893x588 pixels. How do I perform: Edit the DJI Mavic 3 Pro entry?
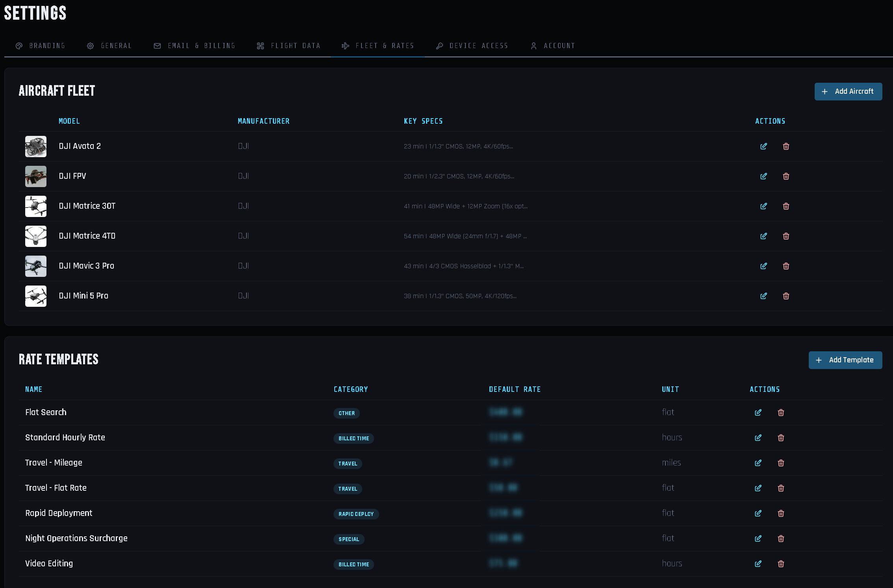(x=763, y=266)
